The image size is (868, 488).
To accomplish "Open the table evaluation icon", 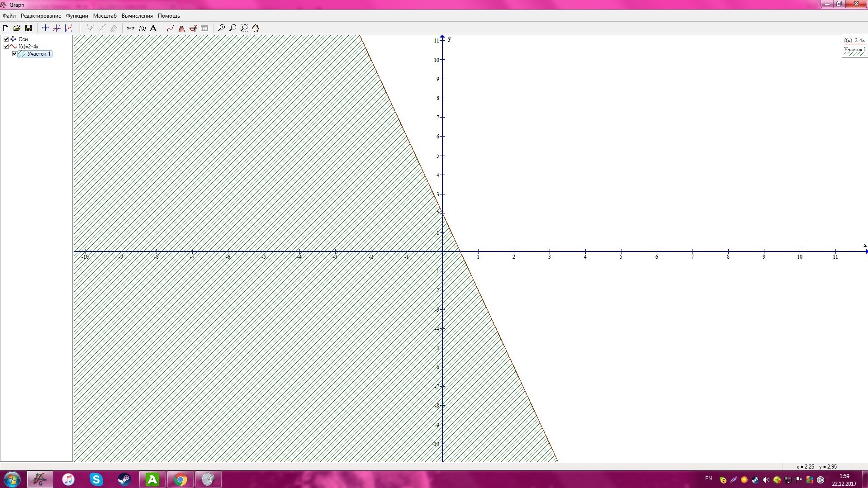I will pos(204,28).
